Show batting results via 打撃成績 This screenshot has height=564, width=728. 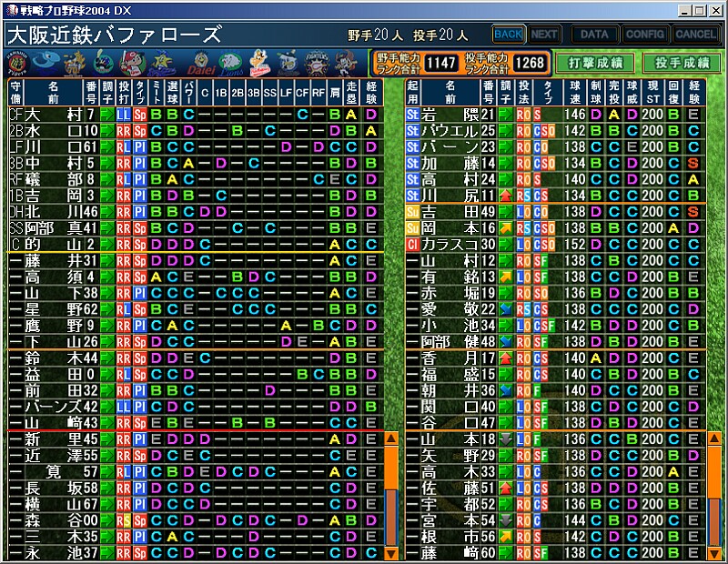click(595, 63)
